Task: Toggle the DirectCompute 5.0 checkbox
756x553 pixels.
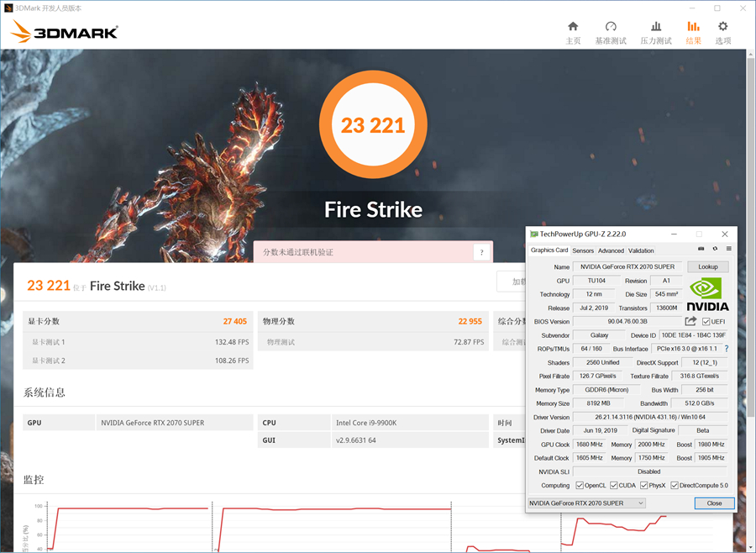Action: tap(675, 486)
